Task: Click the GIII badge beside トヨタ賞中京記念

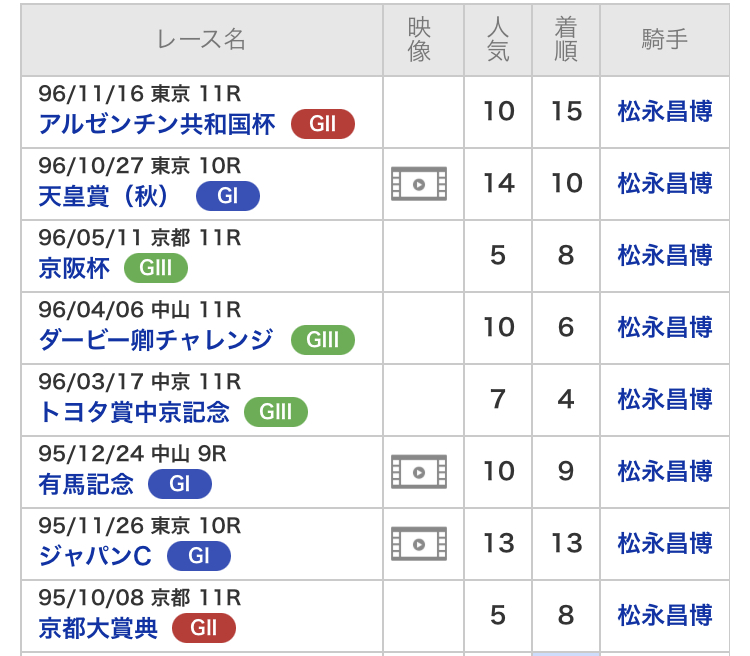Action: [276, 411]
